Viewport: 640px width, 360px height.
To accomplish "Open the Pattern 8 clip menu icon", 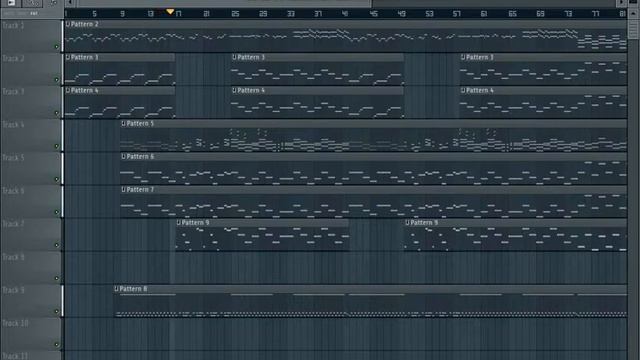I will pos(116,289).
